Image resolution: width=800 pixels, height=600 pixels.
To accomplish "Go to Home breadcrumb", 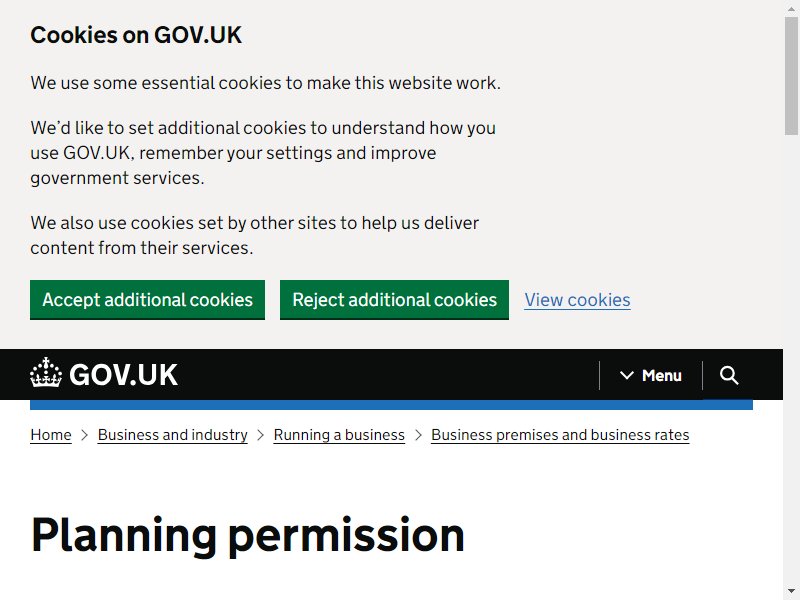I will point(51,435).
